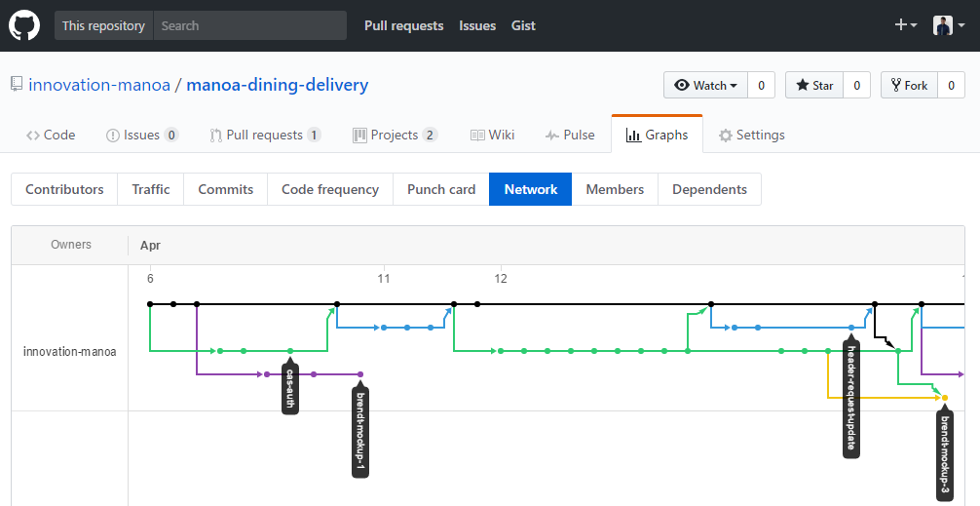
Task: Click the yellow commit dot above brendt-mockup-3
Action: [x=945, y=398]
